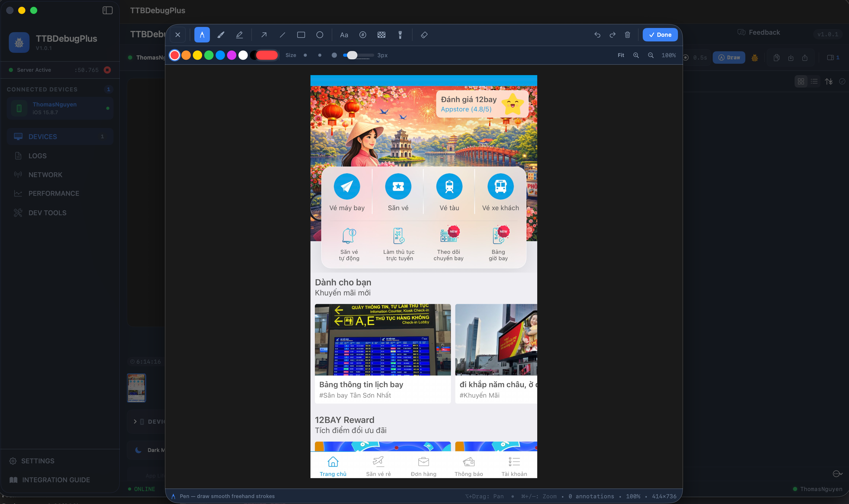
Task: Click Done to finish annotating
Action: [660, 35]
